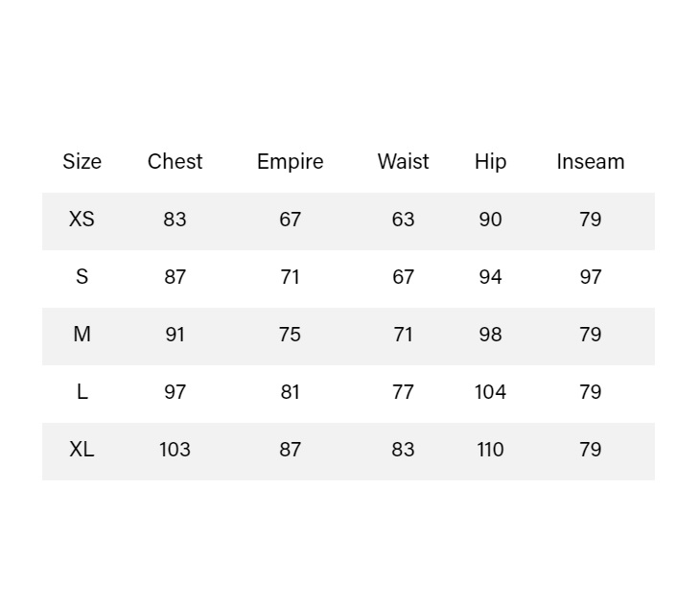Click the M empire value 75
Viewport: 700px width, 605px height.
tap(290, 335)
